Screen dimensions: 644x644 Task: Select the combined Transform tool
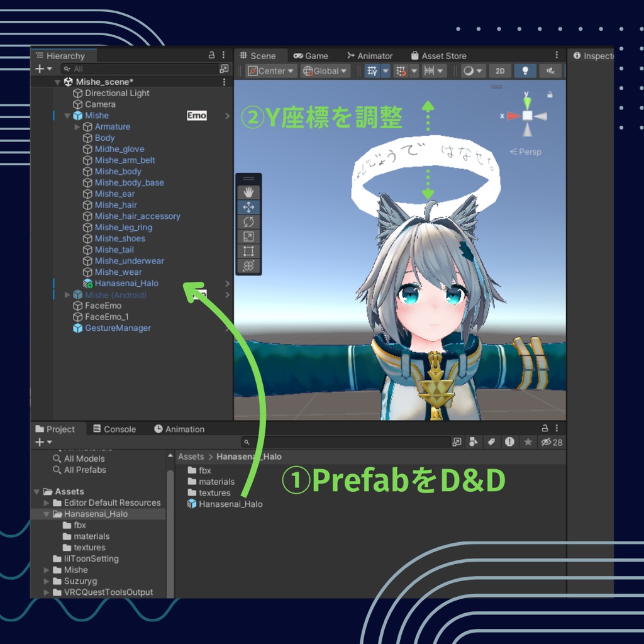click(x=248, y=266)
